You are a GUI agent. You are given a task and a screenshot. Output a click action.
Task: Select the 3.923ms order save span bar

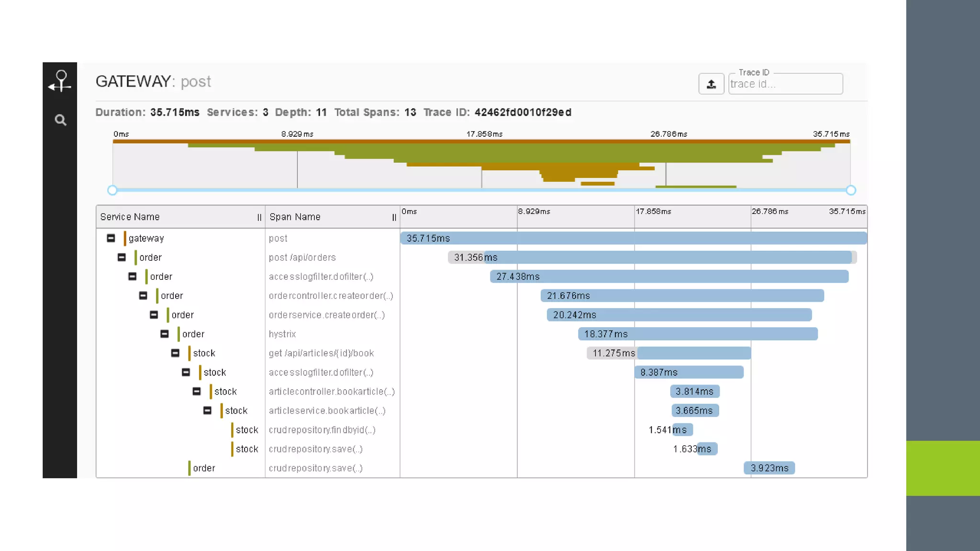coord(769,468)
